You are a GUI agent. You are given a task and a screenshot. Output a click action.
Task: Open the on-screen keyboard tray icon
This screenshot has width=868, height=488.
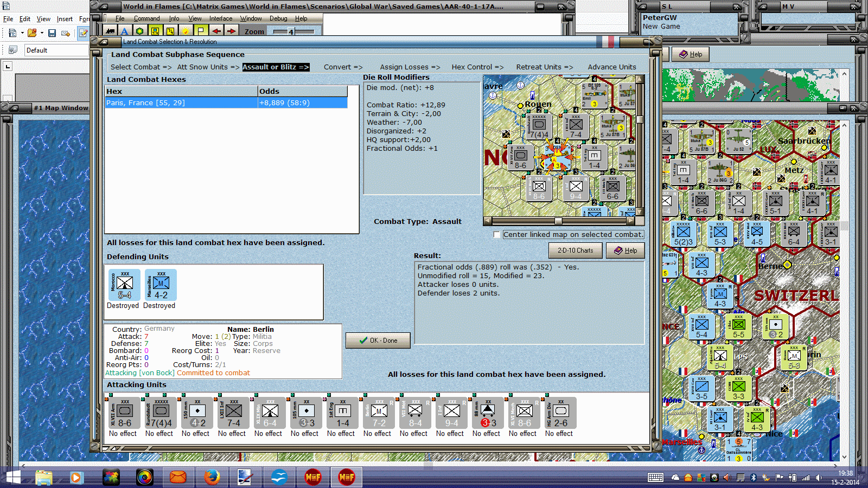(x=655, y=478)
